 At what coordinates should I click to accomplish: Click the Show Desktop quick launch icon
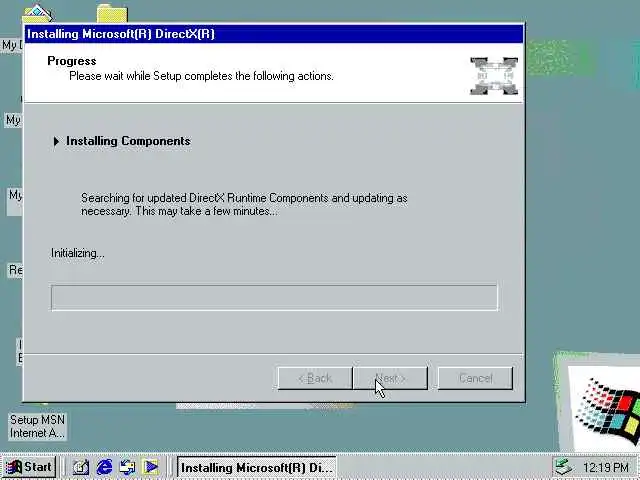tap(80, 467)
